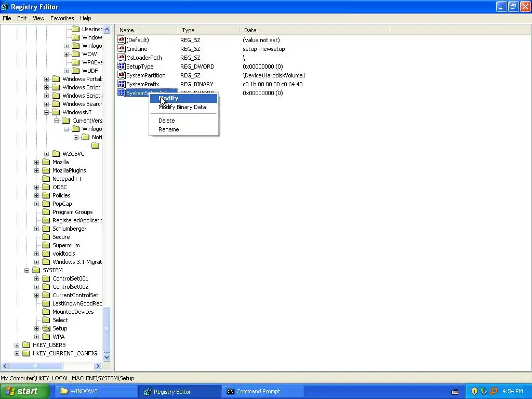Open the Edit menu

[22, 18]
